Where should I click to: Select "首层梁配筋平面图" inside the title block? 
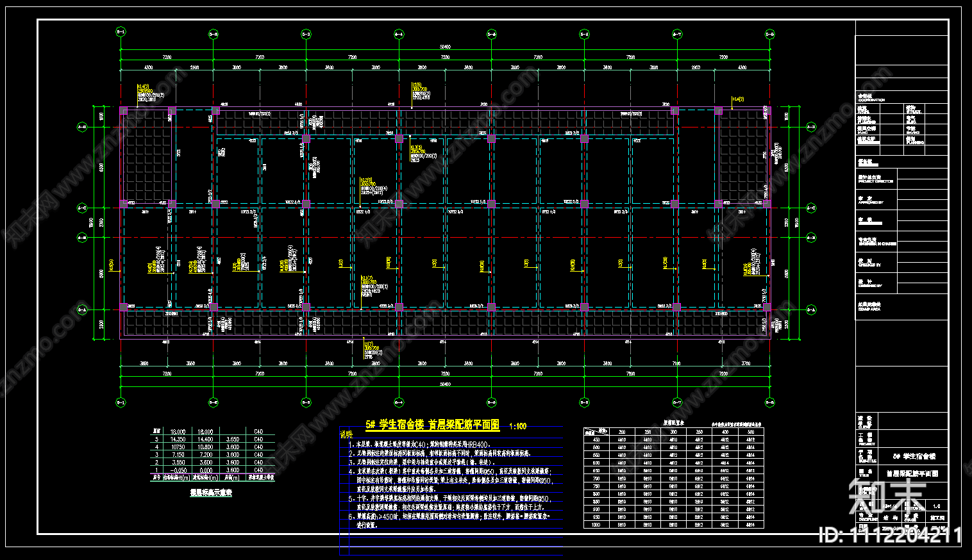pos(912,474)
